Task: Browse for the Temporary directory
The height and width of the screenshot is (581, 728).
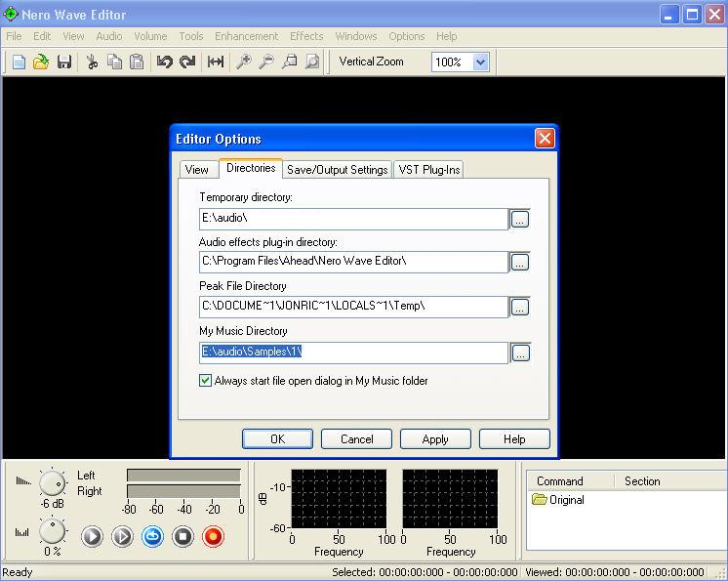Action: click(520, 220)
